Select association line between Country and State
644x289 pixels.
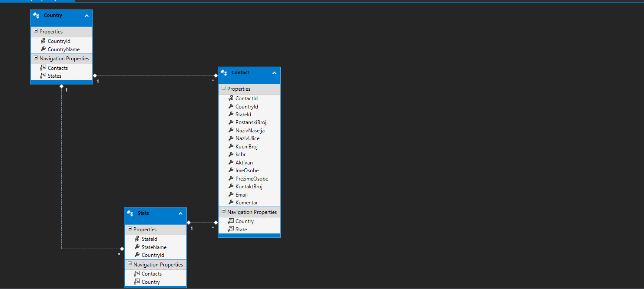[61, 167]
